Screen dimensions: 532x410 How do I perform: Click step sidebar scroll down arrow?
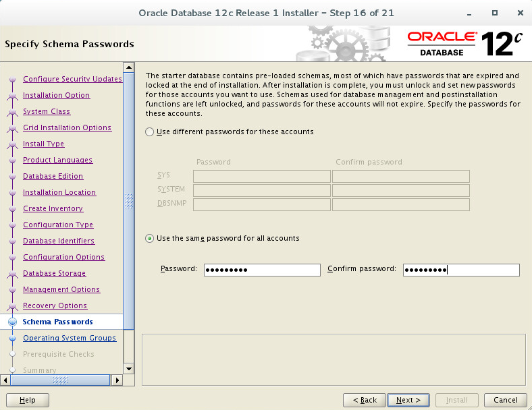coord(129,369)
